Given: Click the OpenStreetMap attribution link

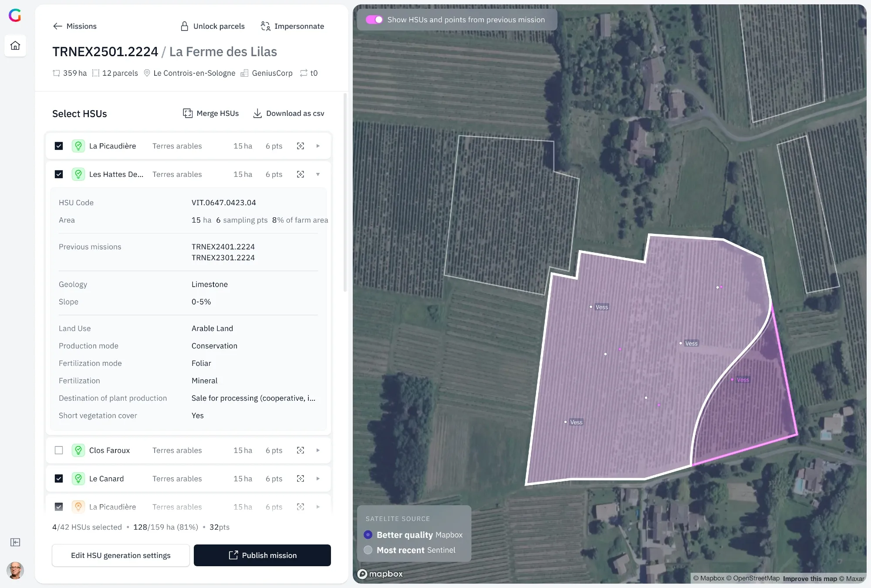Looking at the screenshot, I should (753, 578).
